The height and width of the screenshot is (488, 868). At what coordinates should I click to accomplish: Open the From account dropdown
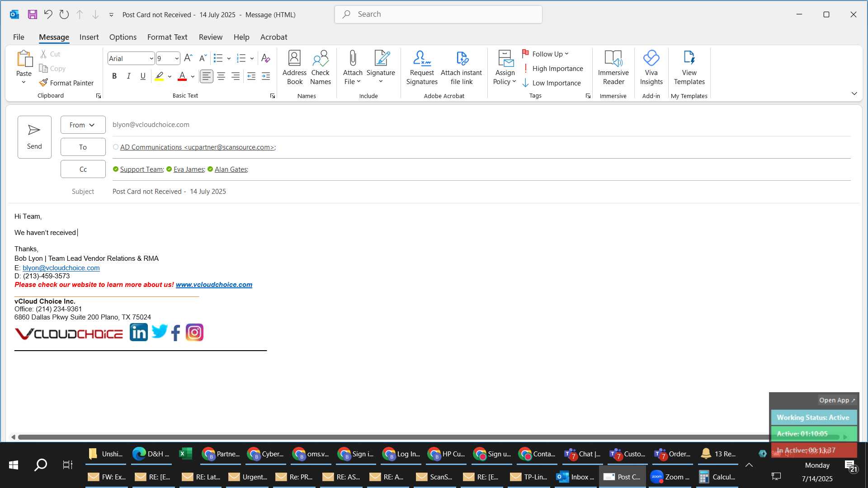pos(83,125)
